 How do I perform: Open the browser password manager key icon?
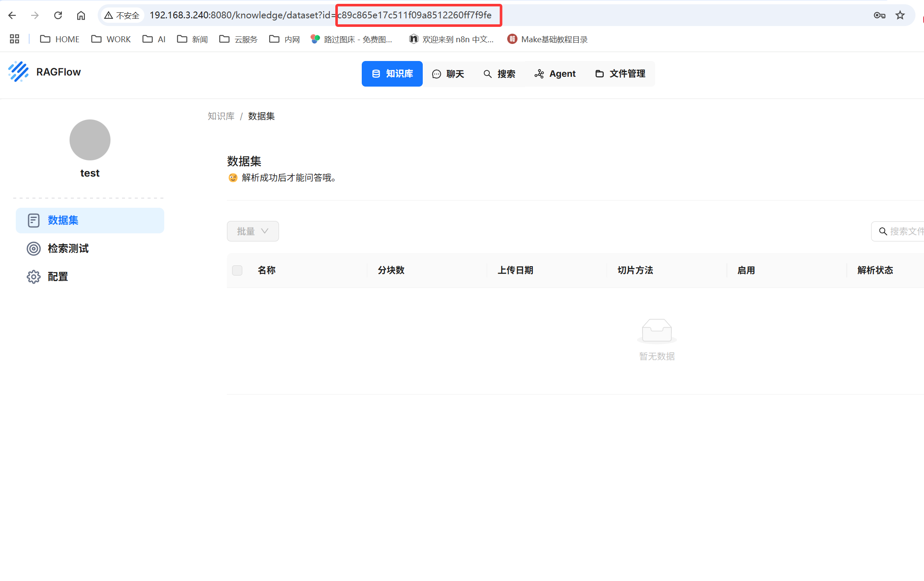[879, 15]
